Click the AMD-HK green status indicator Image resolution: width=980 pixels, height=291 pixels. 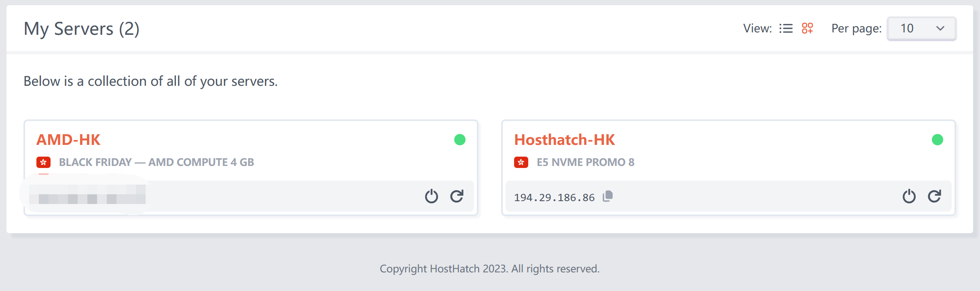click(x=460, y=140)
